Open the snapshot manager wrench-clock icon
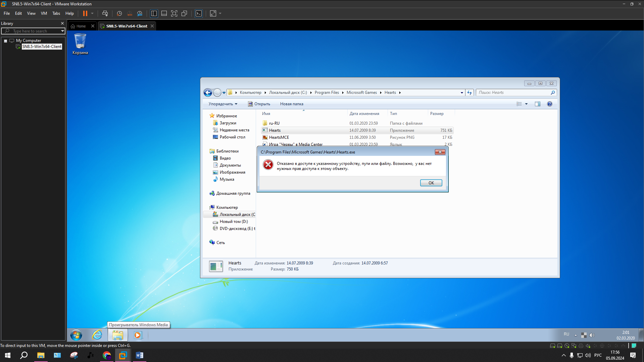Image resolution: width=644 pixels, height=362 pixels. tap(140, 13)
